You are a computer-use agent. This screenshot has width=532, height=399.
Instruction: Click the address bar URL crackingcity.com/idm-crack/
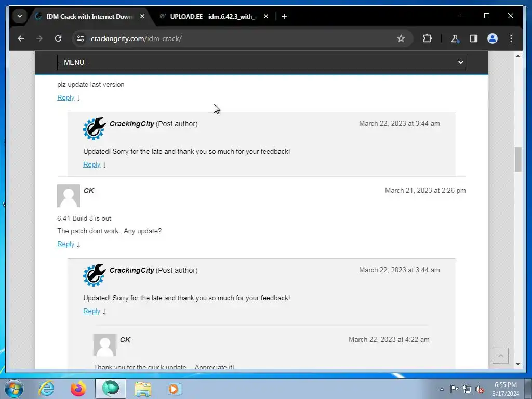pos(137,38)
